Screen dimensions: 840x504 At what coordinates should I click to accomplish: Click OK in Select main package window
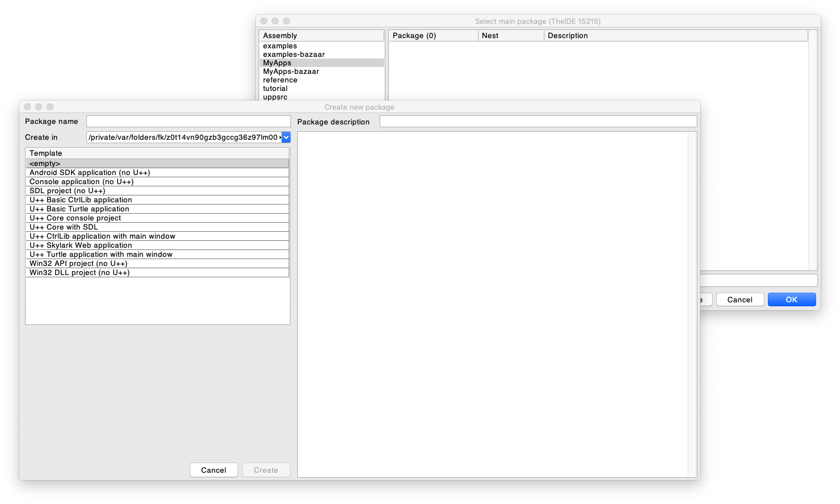pos(791,299)
